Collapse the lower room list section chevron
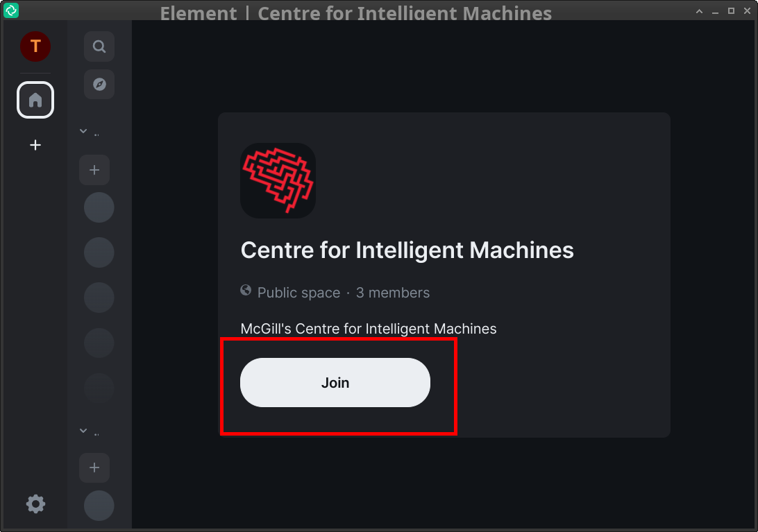Image resolution: width=758 pixels, height=532 pixels. click(x=83, y=431)
